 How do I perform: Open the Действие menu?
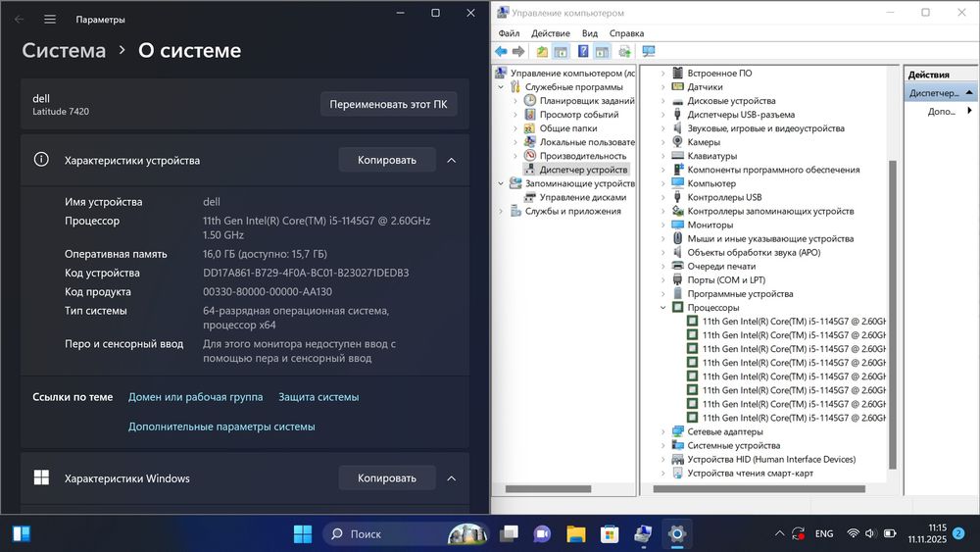click(550, 33)
